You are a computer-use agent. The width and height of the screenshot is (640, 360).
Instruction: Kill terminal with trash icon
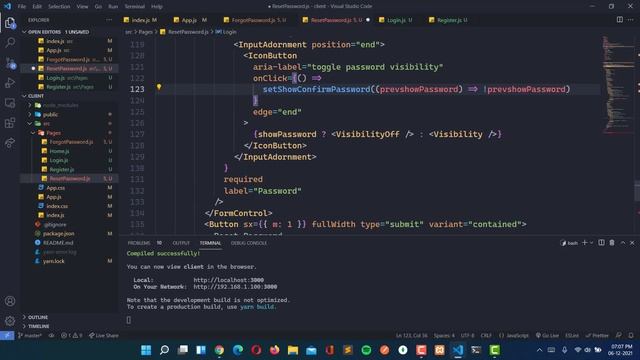click(x=612, y=242)
